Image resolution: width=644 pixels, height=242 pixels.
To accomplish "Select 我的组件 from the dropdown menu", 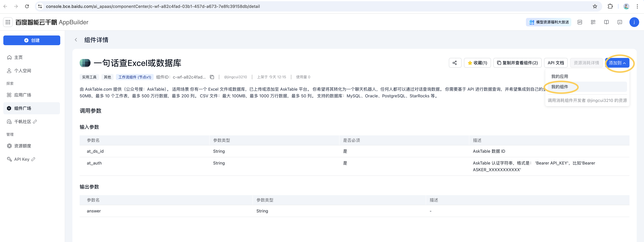I will tap(560, 87).
